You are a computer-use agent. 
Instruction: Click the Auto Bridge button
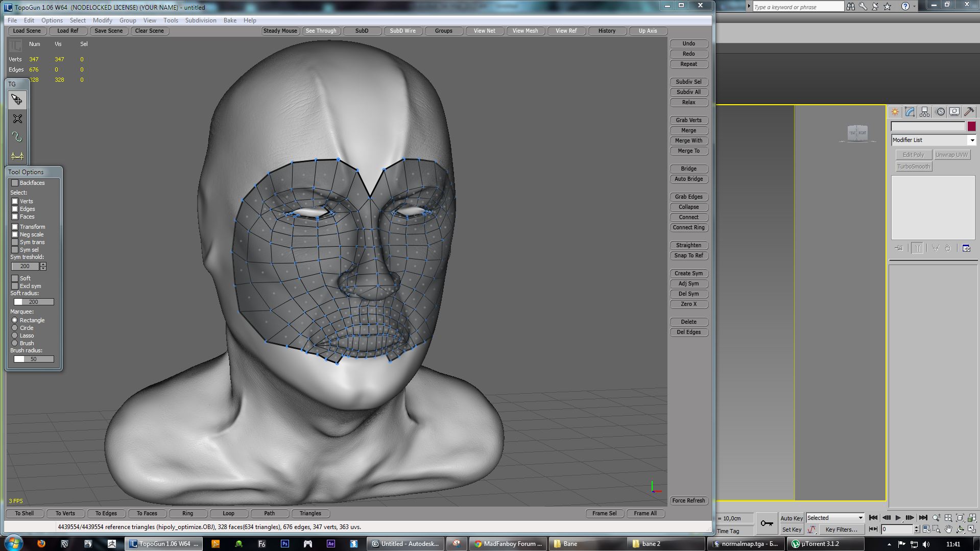688,179
